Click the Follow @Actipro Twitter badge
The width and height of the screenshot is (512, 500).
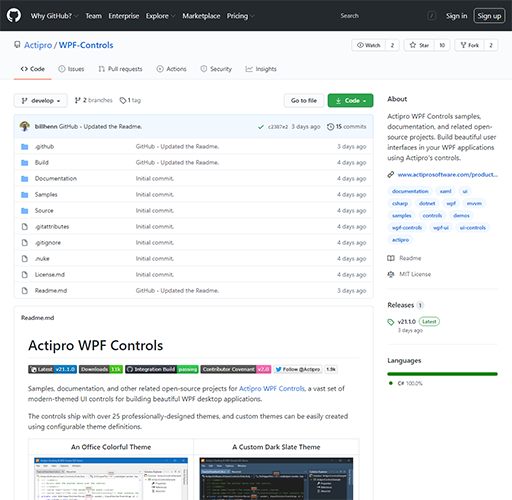tap(298, 369)
